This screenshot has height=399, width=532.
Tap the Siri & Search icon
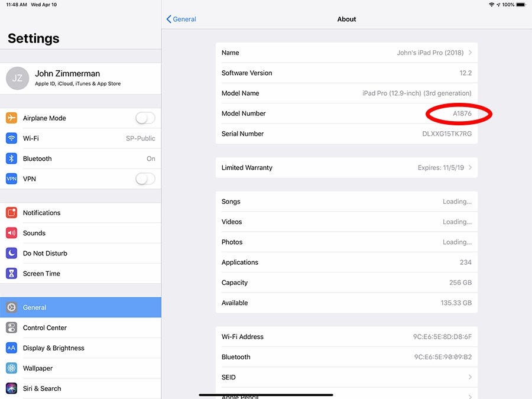point(12,388)
